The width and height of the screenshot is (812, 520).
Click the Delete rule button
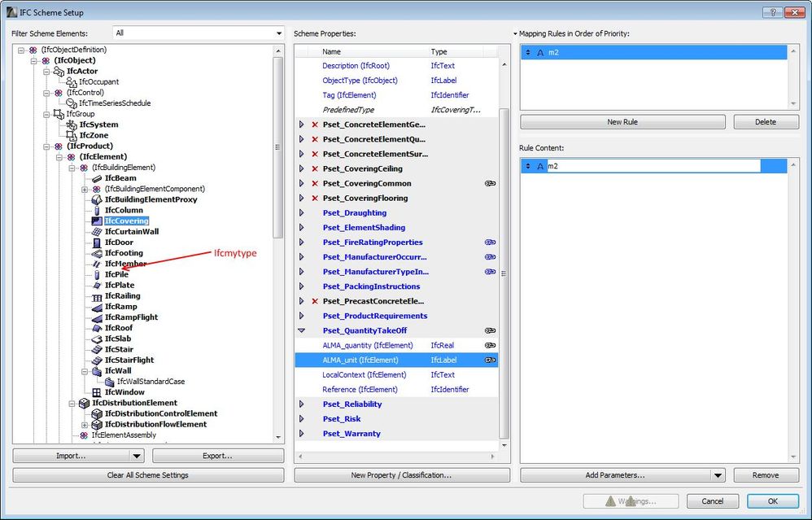point(766,122)
